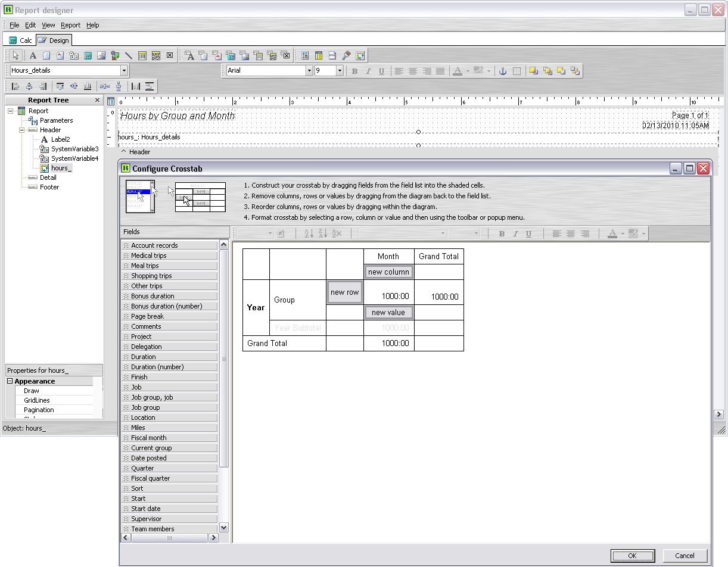
Task: Toggle Italic in main format toolbar
Action: click(368, 71)
